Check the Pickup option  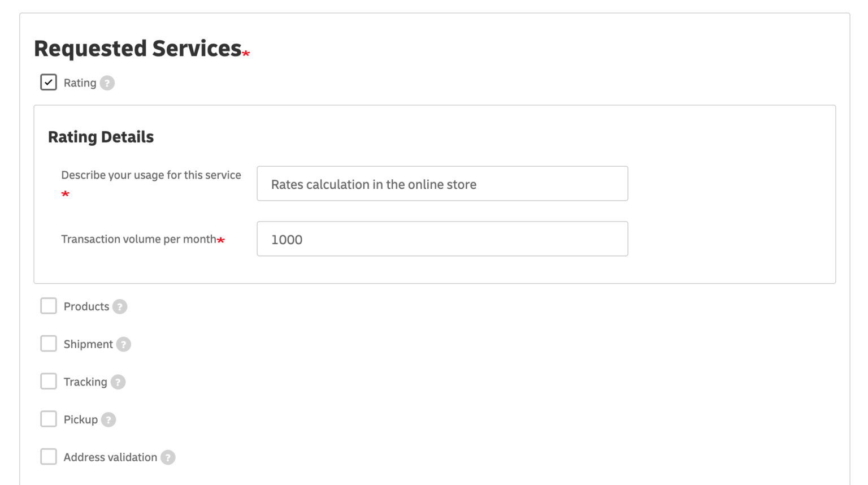49,419
